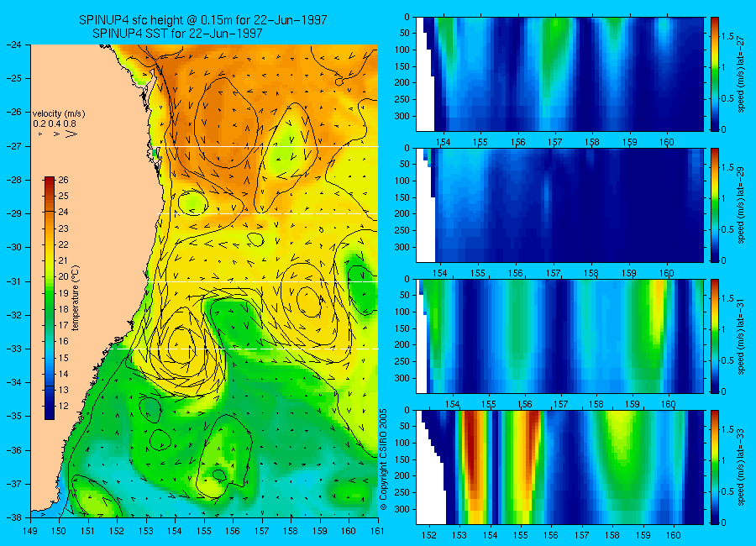Click longitude label 149 below the map

30,531
